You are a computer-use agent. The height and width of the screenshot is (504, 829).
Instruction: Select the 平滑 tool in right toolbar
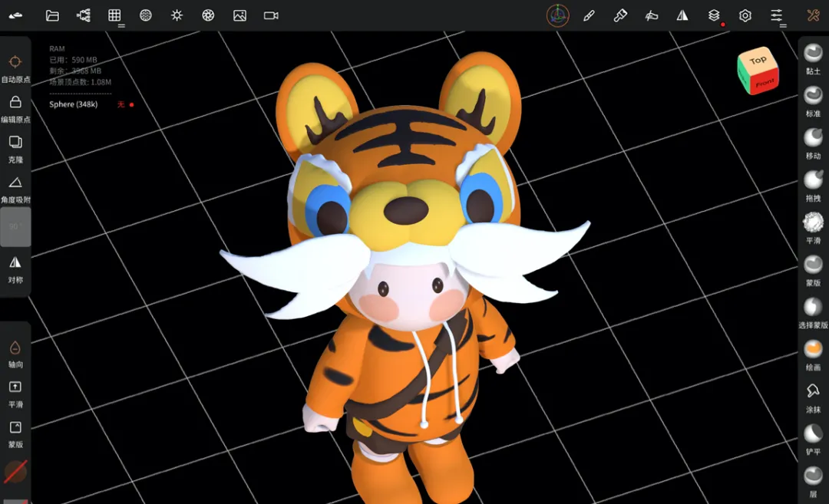(x=813, y=229)
